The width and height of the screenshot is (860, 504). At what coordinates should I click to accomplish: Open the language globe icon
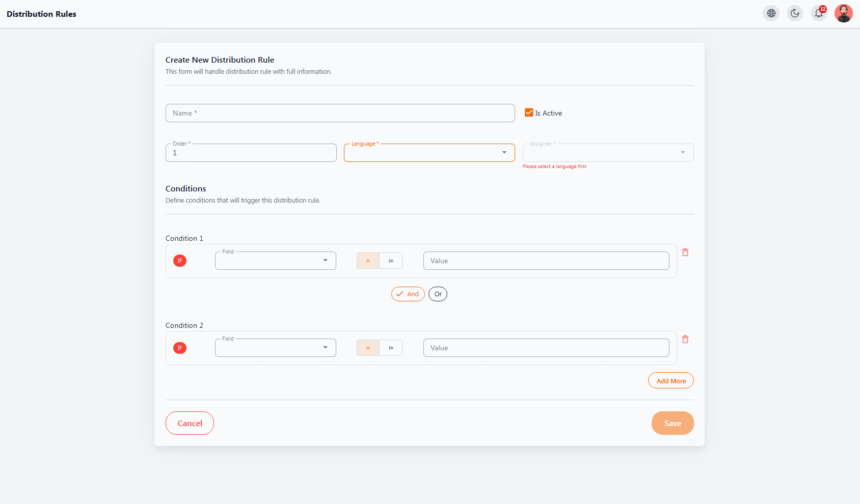coord(771,14)
